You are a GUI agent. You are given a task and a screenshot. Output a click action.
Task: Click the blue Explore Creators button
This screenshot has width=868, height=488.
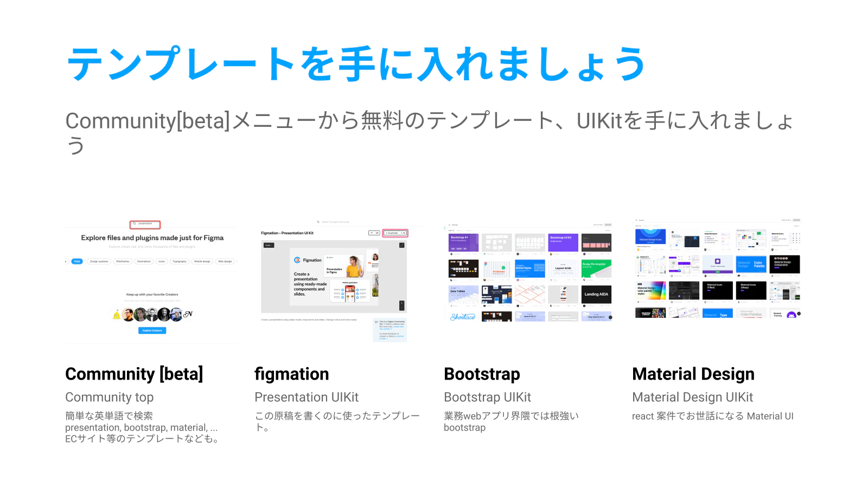[x=152, y=330]
